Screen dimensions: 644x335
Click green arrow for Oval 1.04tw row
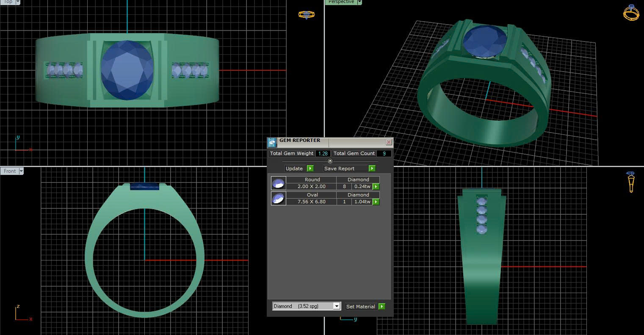pos(376,202)
